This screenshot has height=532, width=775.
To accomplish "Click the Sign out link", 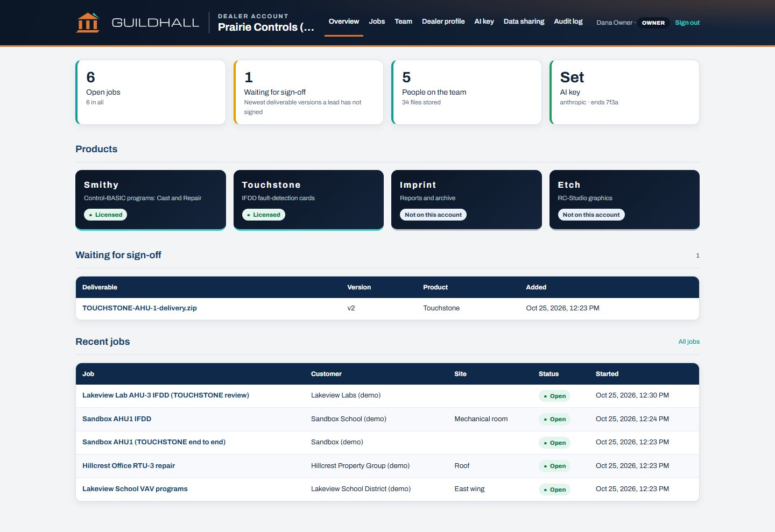I will click(x=687, y=23).
